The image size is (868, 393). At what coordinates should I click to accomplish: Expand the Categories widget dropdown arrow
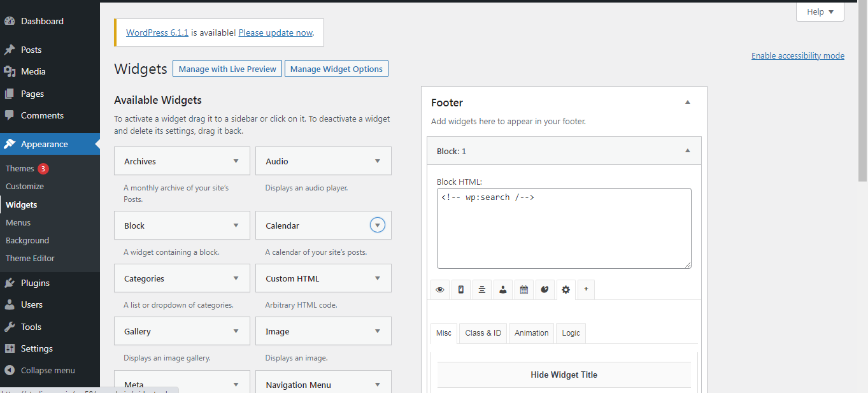click(x=236, y=278)
